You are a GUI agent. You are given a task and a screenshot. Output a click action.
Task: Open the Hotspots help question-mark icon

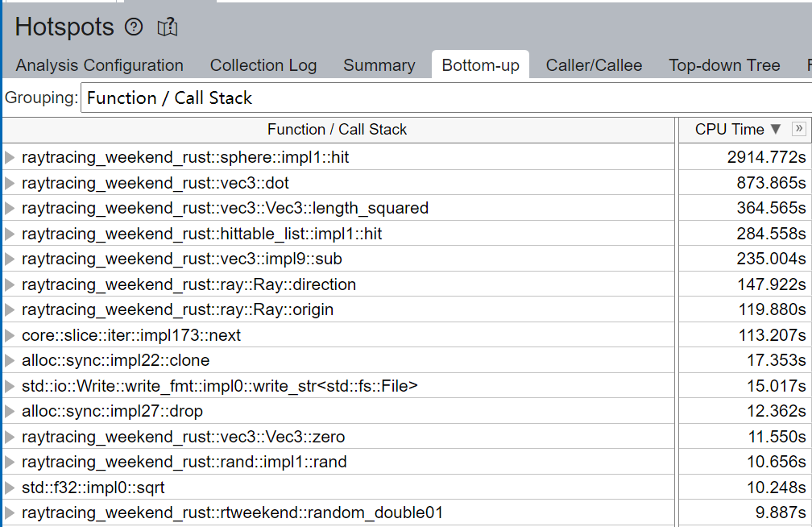coord(135,27)
